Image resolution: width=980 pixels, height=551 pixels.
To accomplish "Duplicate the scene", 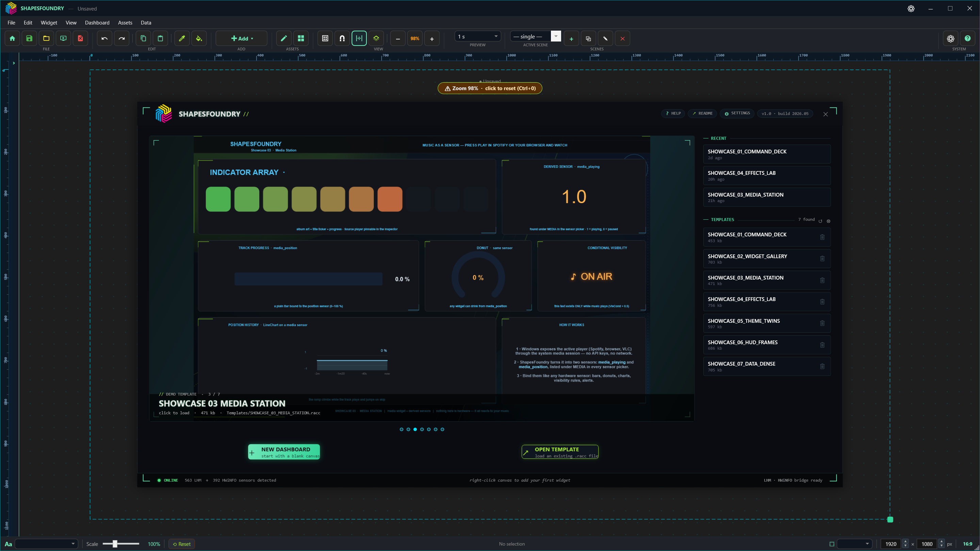I will [x=589, y=39].
